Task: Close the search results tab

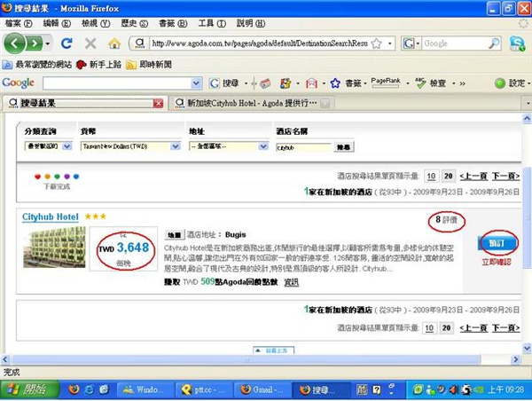Action: pyautogui.click(x=158, y=103)
